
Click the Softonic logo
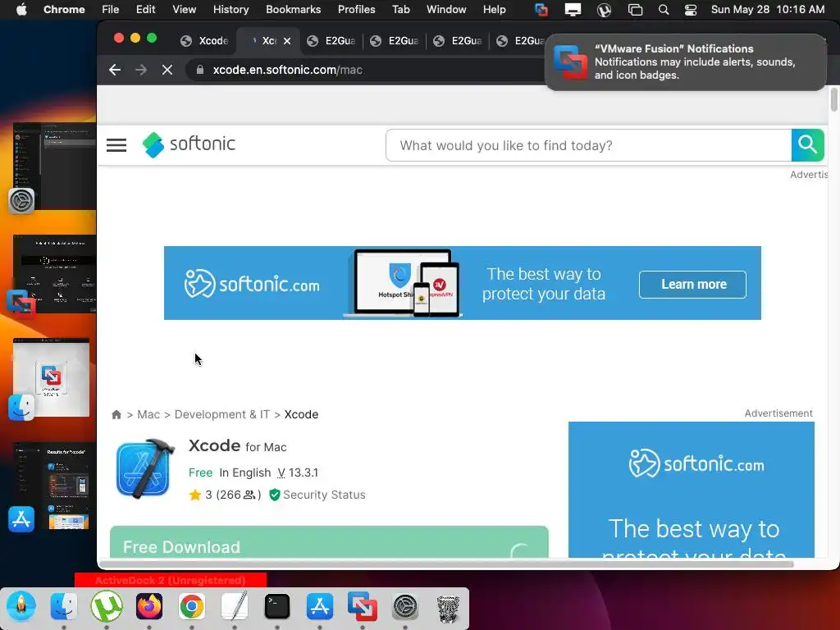pyautogui.click(x=189, y=144)
